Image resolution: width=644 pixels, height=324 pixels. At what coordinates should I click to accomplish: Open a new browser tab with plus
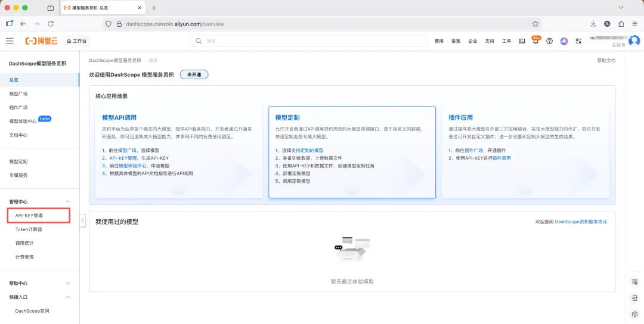tap(154, 8)
